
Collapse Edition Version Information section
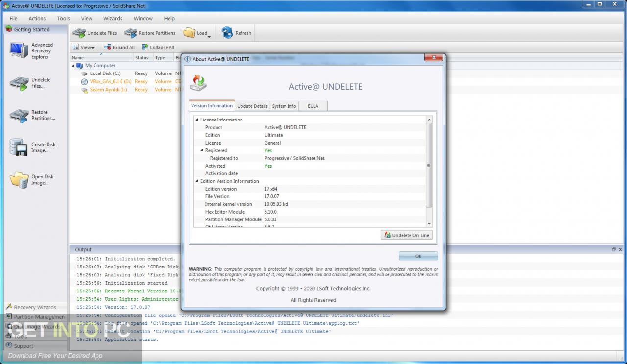197,181
